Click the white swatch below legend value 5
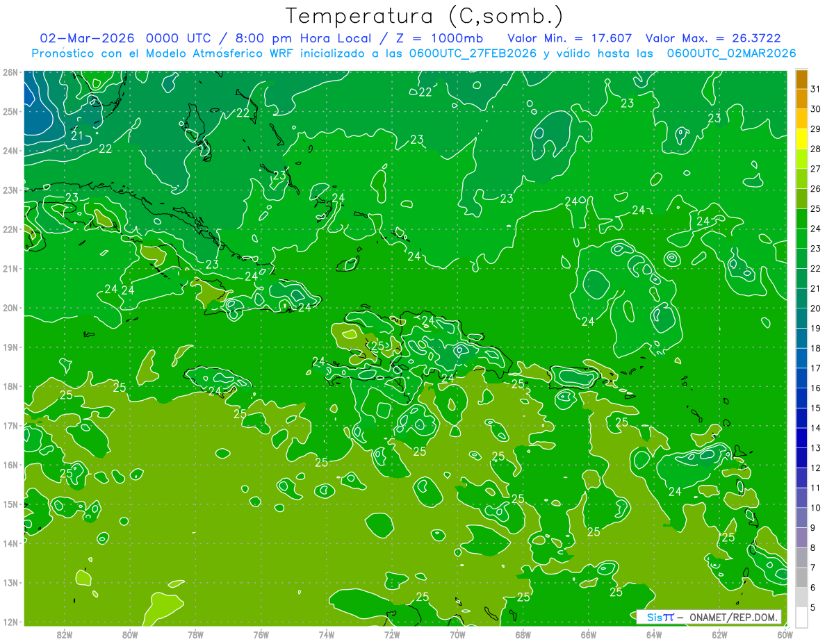 tap(801, 617)
